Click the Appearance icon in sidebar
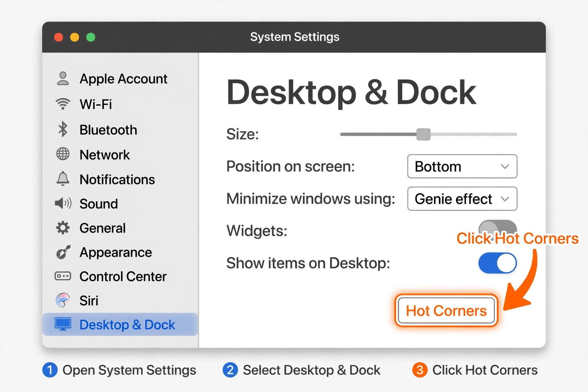The width and height of the screenshot is (588, 392). 63,252
